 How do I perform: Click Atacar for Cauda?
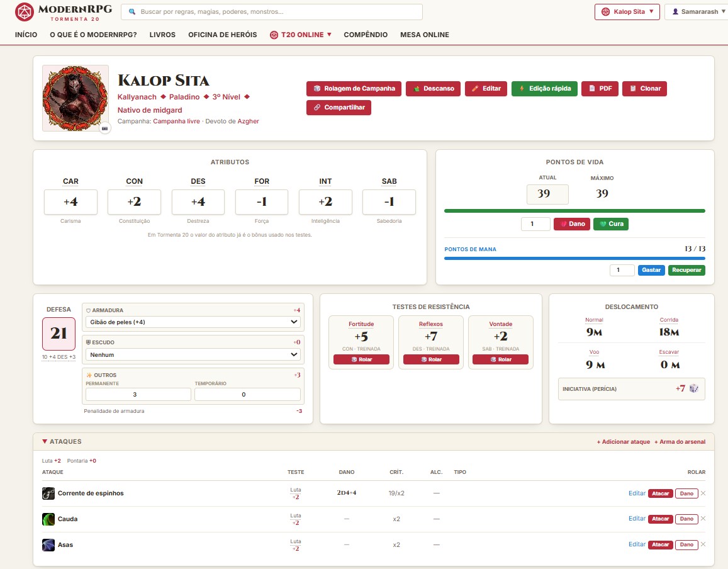pos(660,519)
